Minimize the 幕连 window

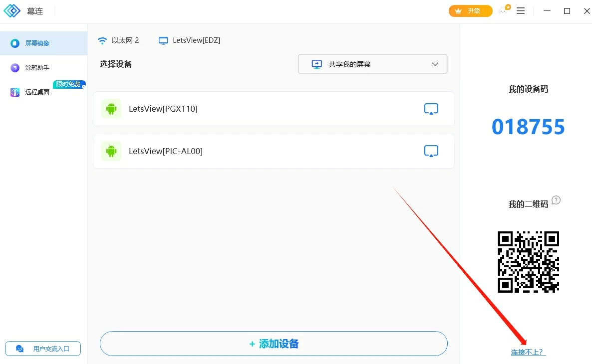tap(547, 11)
